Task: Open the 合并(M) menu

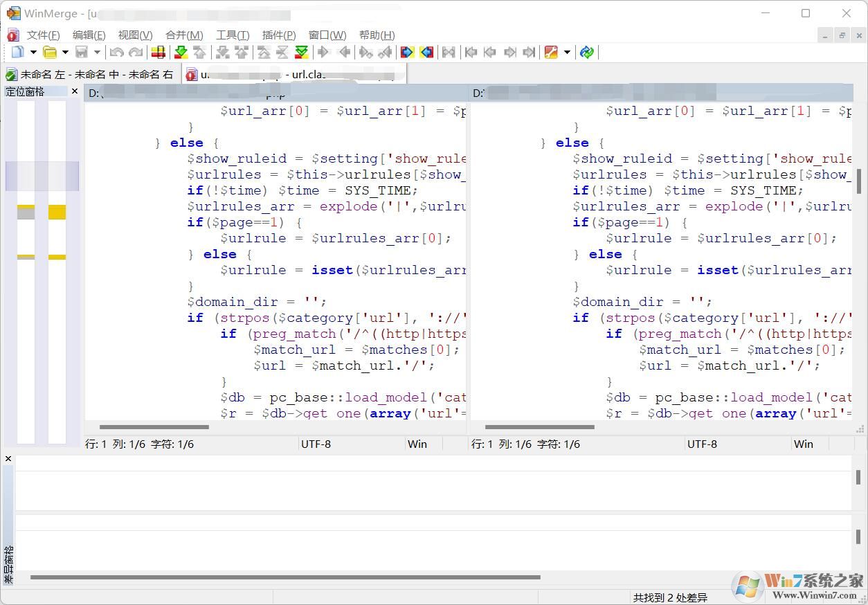Action: pyautogui.click(x=184, y=35)
